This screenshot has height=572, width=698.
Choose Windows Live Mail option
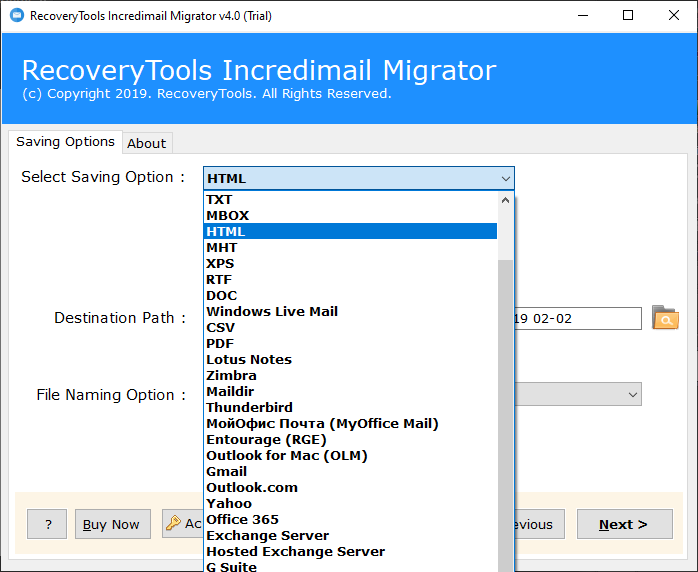click(350, 312)
